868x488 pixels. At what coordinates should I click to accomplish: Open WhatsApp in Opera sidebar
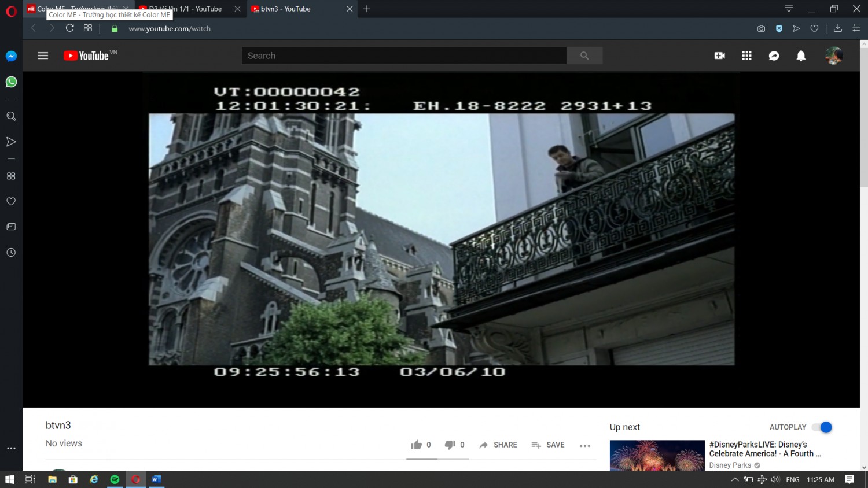(11, 82)
